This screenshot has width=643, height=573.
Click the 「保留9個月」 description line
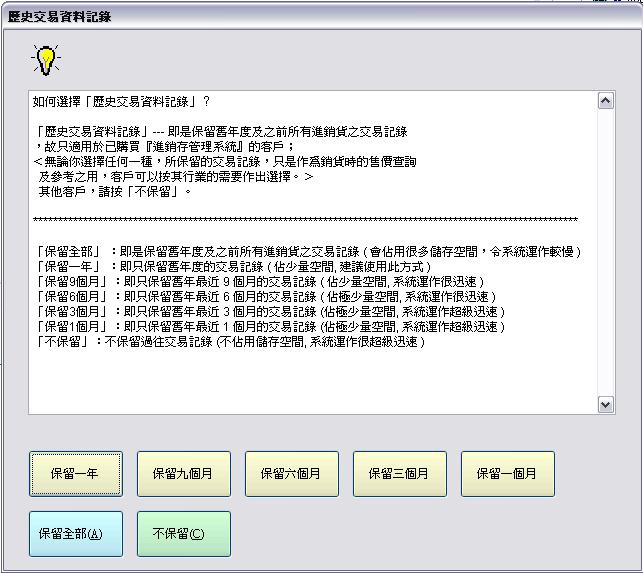259,282
